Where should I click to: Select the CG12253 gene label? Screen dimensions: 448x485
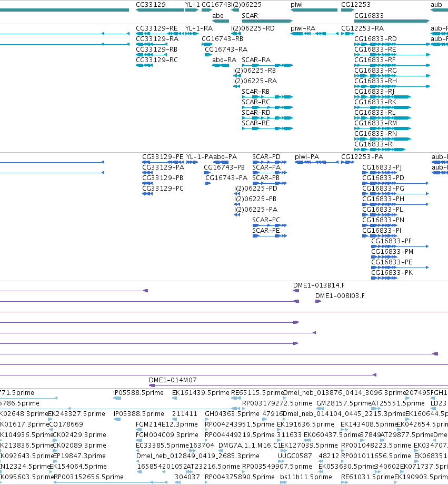click(355, 5)
